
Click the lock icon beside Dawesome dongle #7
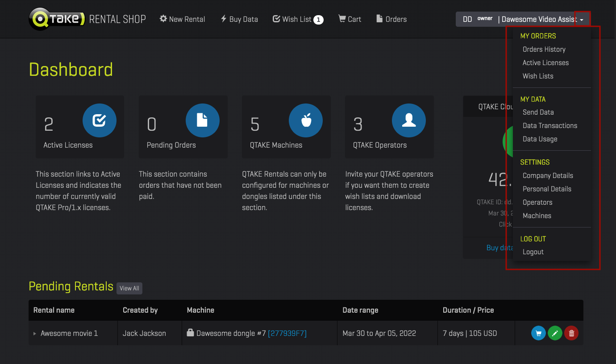tap(190, 333)
